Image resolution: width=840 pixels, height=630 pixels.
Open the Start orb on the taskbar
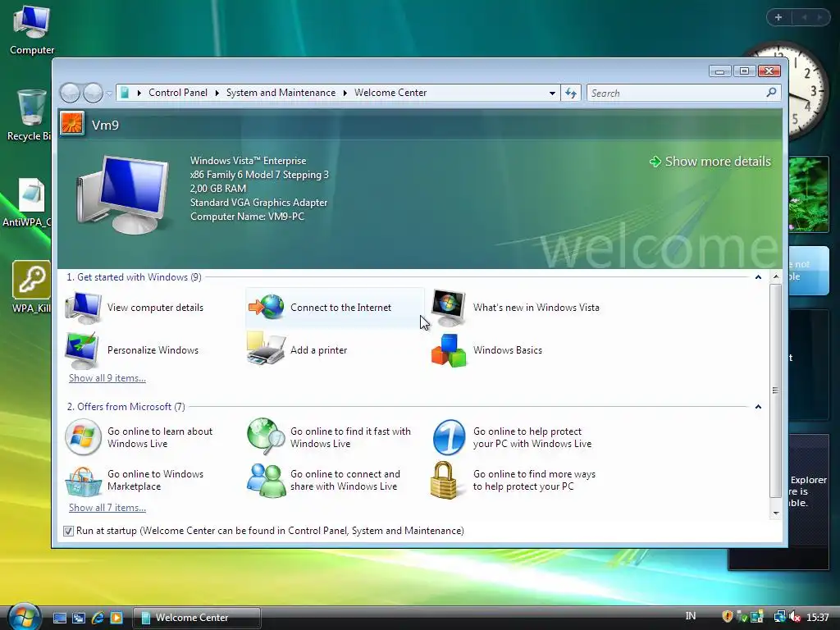24,617
